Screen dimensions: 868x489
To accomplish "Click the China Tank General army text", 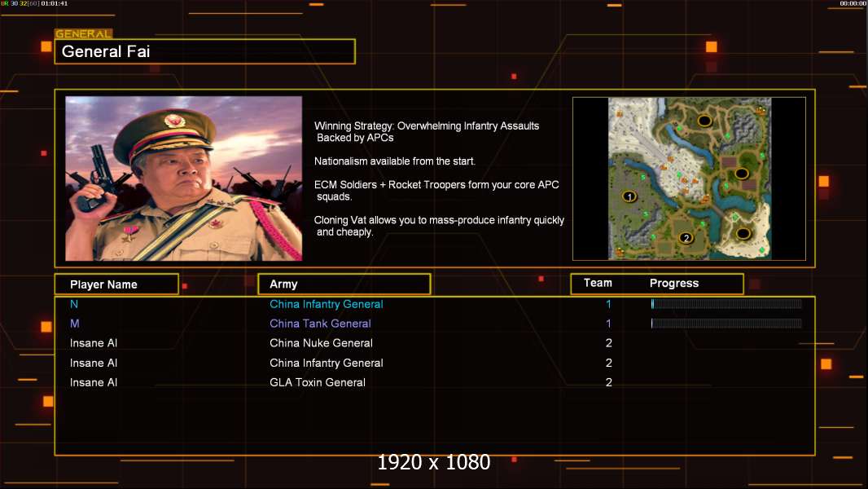I will (320, 324).
